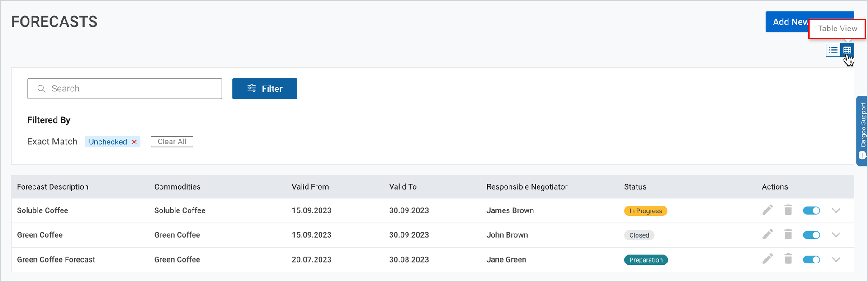The width and height of the screenshot is (868, 282).
Task: Expand the Green Coffee row details
Action: pos(836,235)
